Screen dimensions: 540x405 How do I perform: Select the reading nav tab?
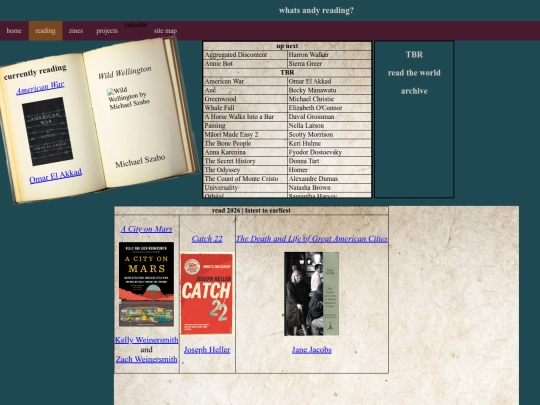click(45, 31)
